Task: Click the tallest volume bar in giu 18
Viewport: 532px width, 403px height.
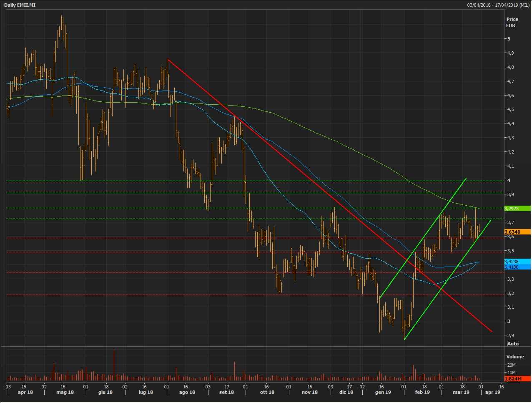Action: pos(114,365)
